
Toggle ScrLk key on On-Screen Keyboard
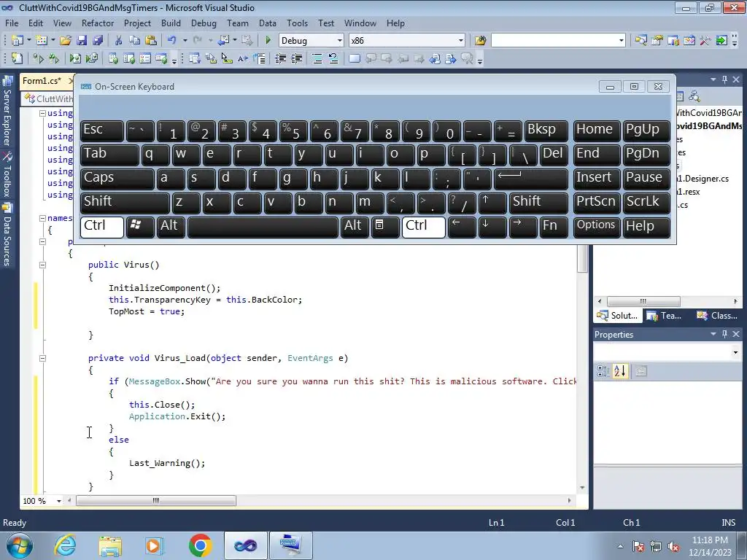[x=646, y=202]
